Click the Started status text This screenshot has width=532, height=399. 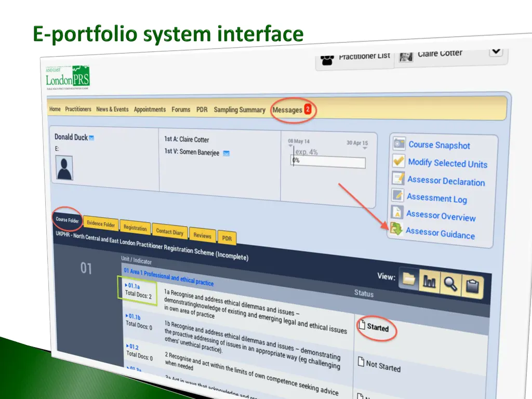pos(378,327)
